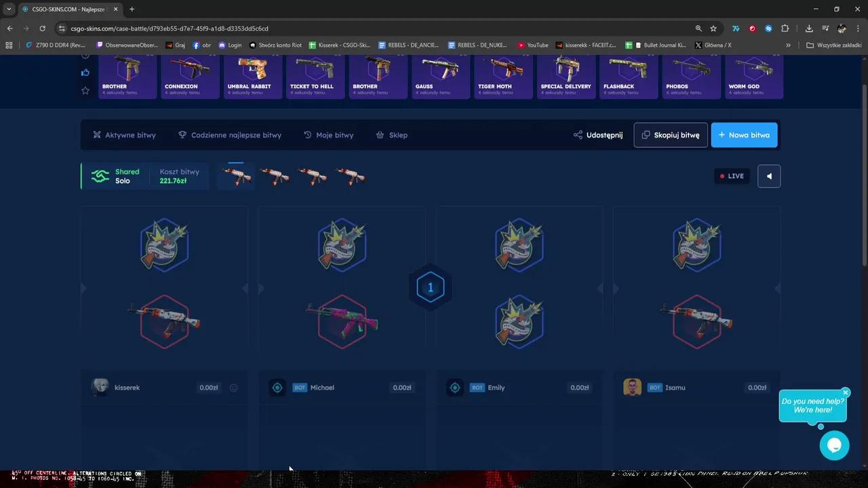This screenshot has width=868, height=488.
Task: Open the YouTube bookmark
Action: coord(533,45)
